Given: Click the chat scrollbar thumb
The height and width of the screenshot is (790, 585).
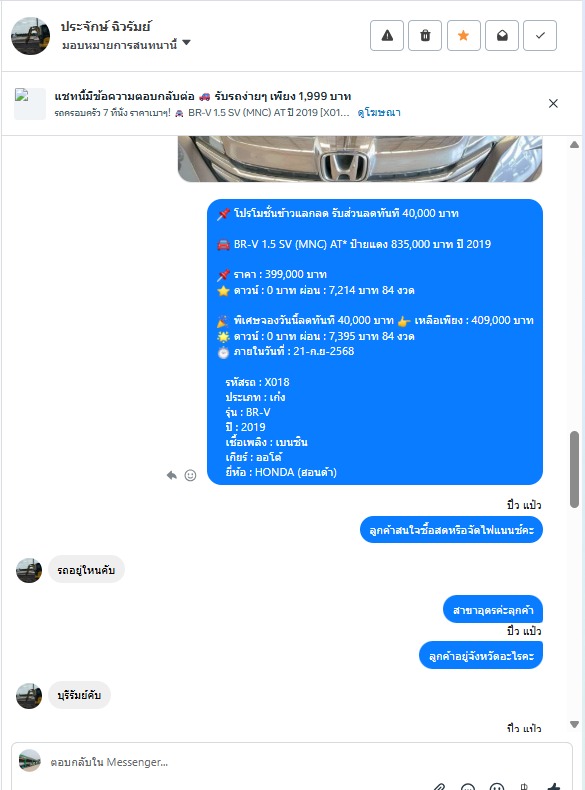Looking at the screenshot, I should 574,469.
